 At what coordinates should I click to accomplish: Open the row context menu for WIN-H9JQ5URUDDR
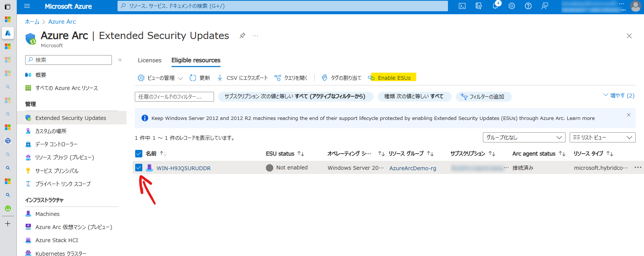click(x=638, y=168)
